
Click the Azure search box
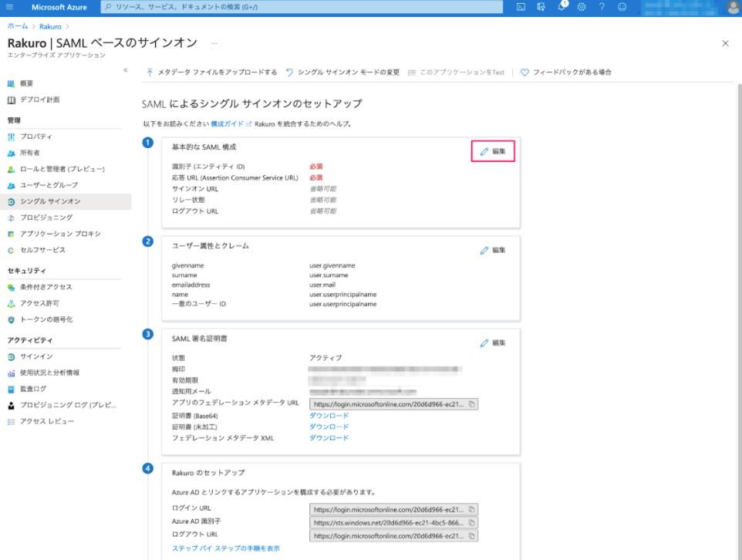[x=302, y=7]
